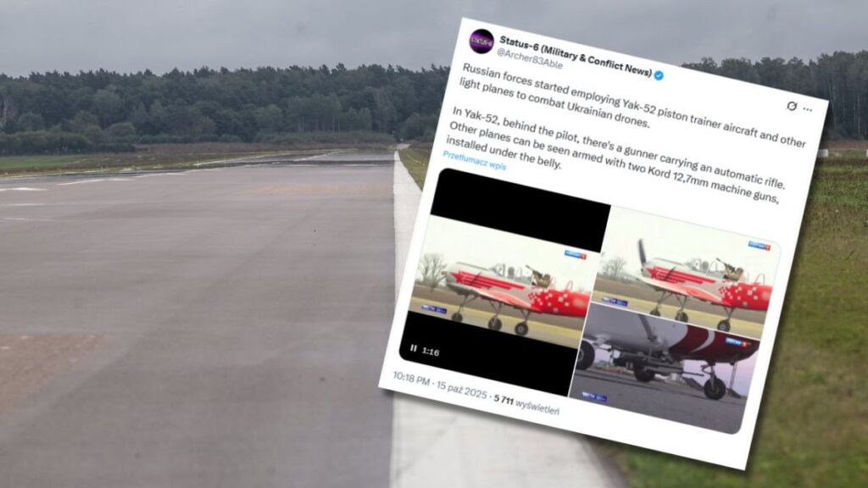
Task: Click the 15 paź 2025 date
Action: pyautogui.click(x=462, y=390)
